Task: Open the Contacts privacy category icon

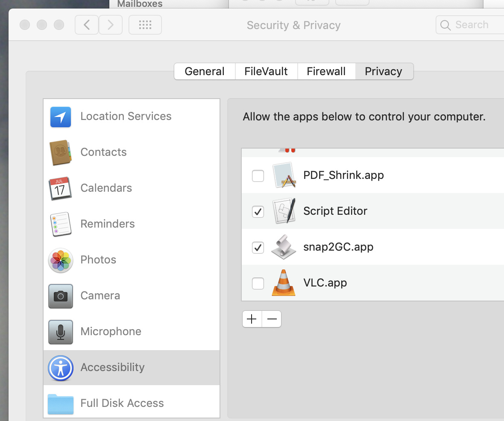Action: click(61, 152)
